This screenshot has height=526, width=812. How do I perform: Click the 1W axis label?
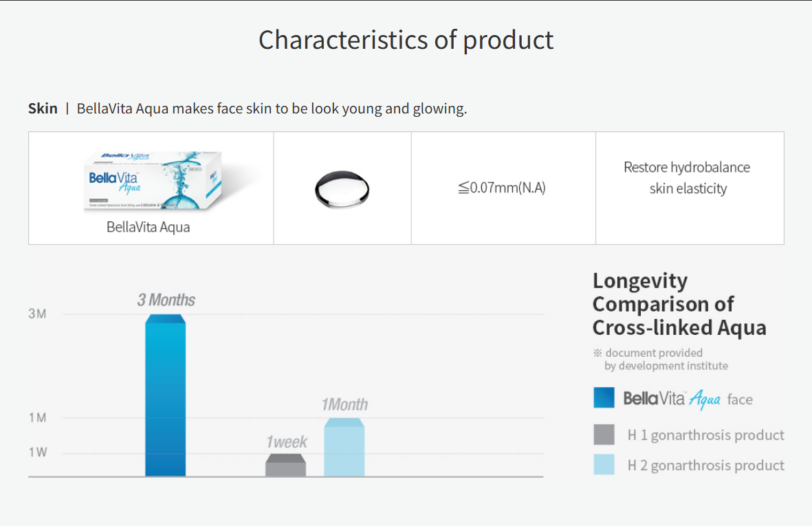(37, 452)
